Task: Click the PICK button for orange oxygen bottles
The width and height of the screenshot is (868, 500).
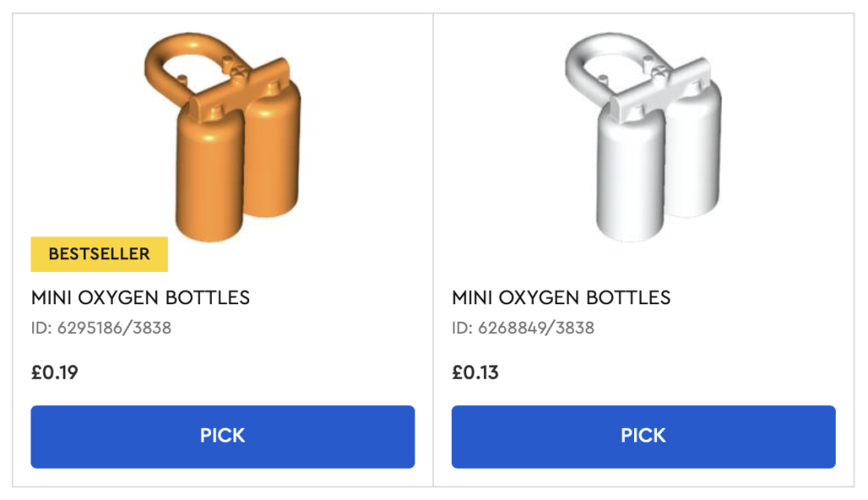Action: (x=222, y=436)
